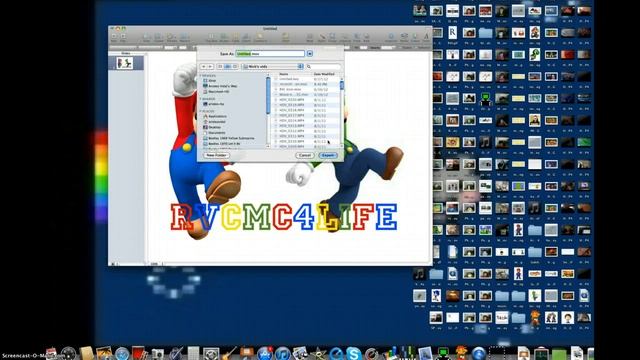Click the file list vertical scrollbar thumb
Screen dimensions: 640x360
342,85
